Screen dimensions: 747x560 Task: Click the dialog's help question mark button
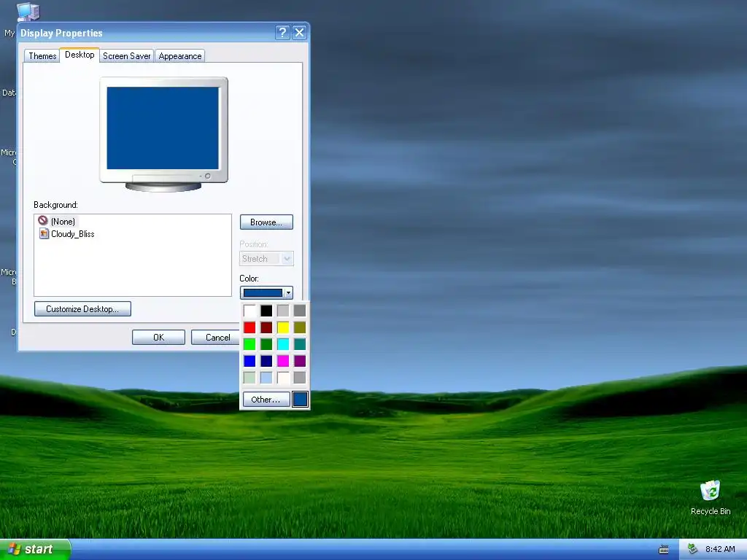[x=282, y=32]
